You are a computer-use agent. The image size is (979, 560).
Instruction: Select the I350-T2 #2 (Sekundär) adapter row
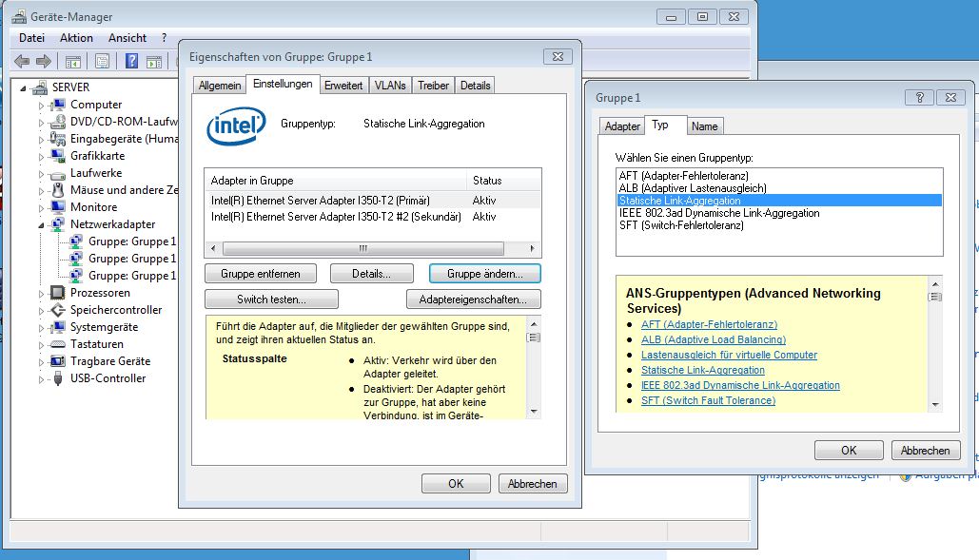pyautogui.click(x=373, y=217)
